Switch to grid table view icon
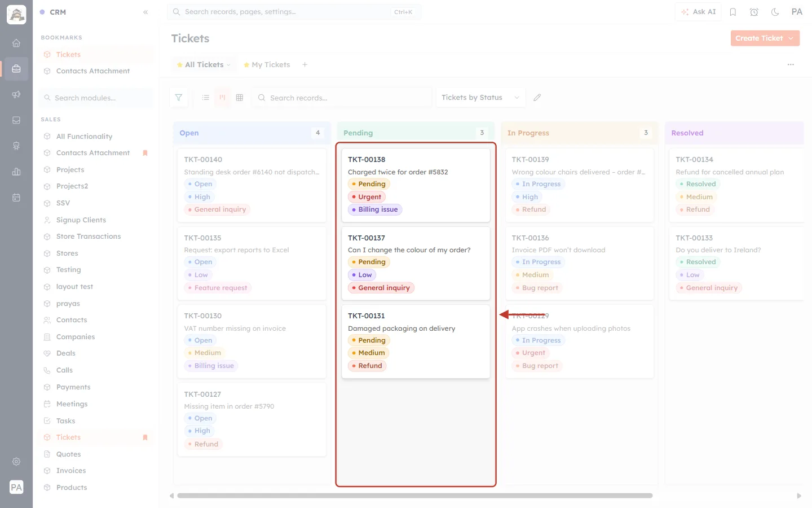Image resolution: width=812 pixels, height=508 pixels. [240, 98]
